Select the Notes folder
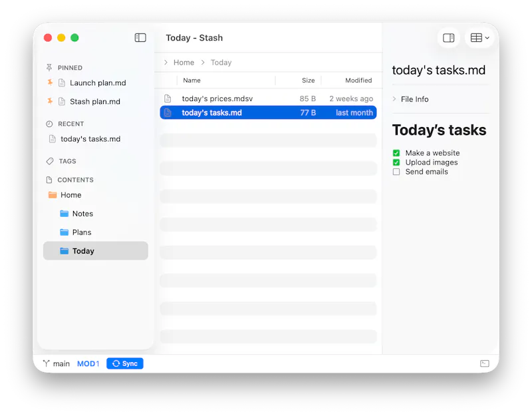This screenshot has width=532, height=416. (82, 214)
